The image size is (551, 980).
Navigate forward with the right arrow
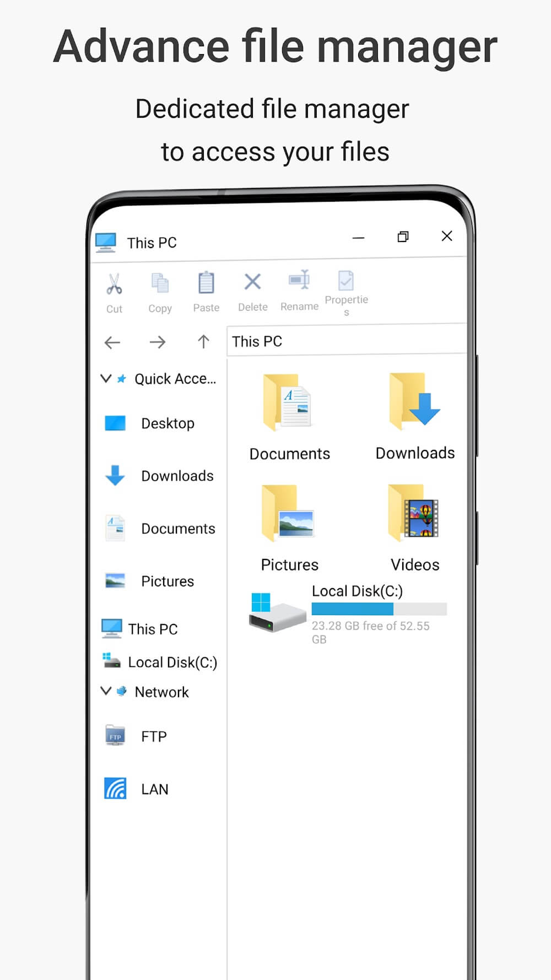158,342
